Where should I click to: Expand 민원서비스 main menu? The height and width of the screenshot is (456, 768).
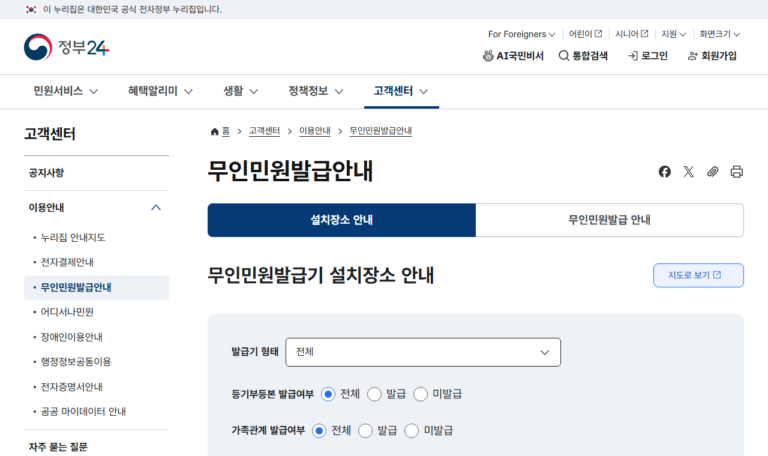pos(66,91)
